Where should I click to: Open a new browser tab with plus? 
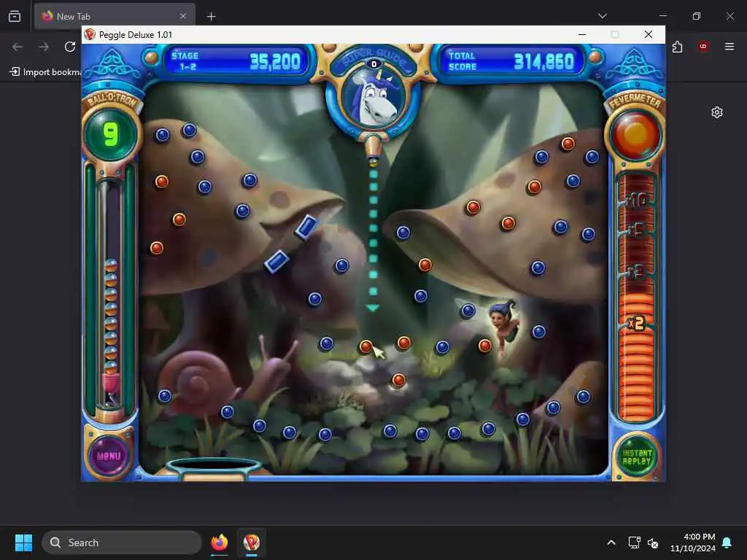(x=211, y=17)
